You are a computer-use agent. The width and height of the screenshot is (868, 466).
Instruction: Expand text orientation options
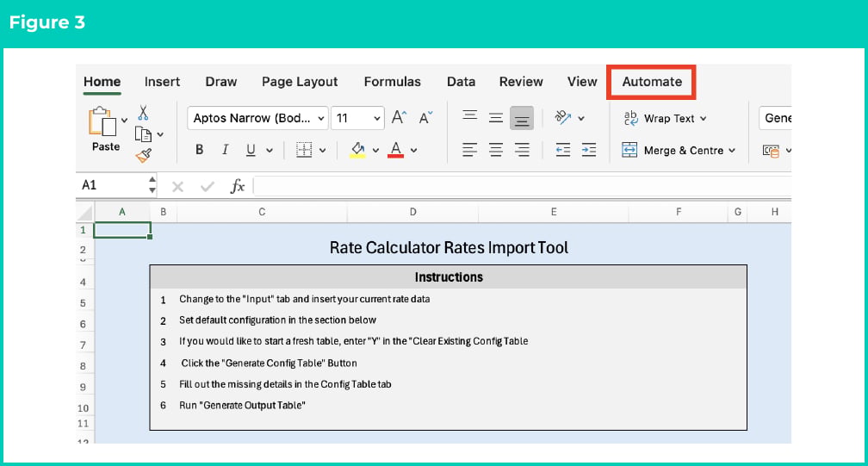point(581,118)
